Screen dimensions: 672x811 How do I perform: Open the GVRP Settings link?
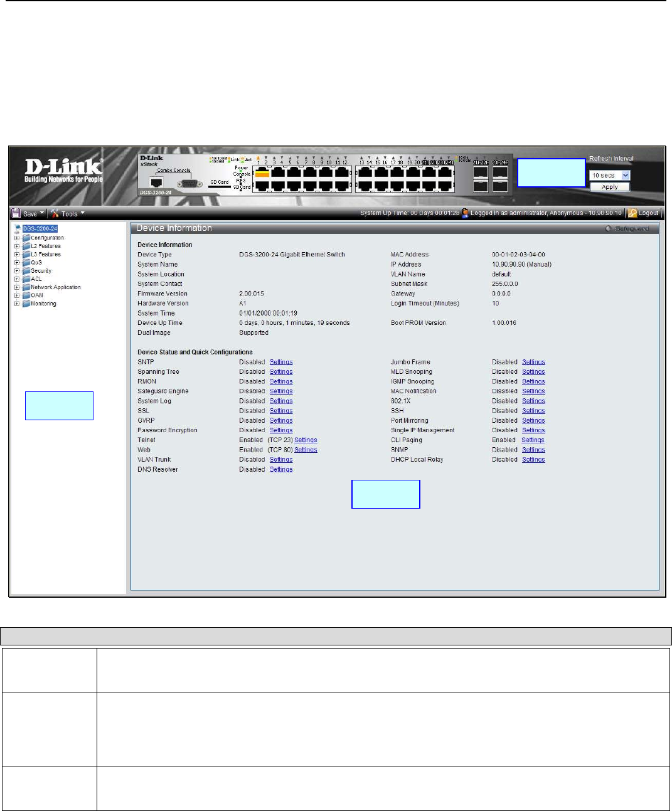tap(281, 420)
